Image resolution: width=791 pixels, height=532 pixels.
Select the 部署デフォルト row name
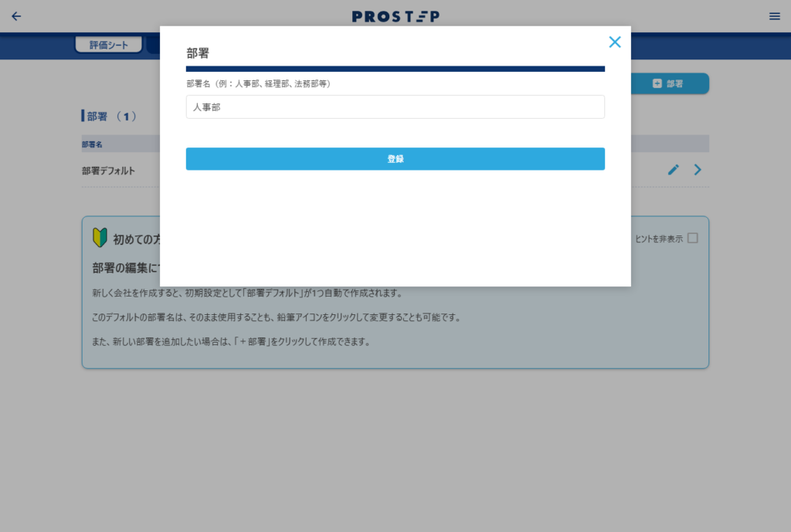coord(108,171)
